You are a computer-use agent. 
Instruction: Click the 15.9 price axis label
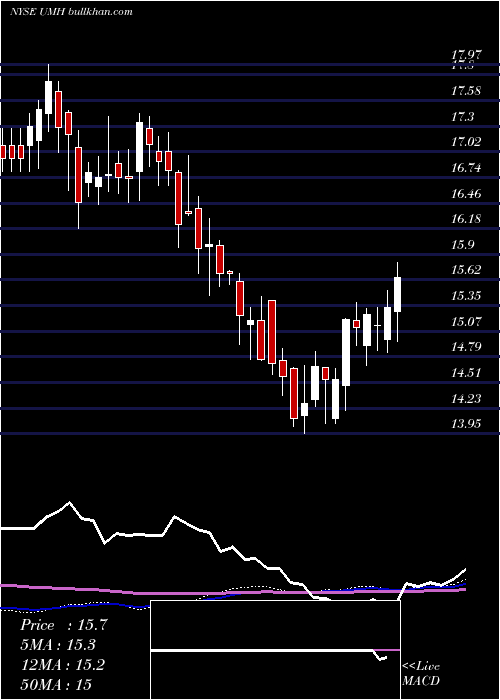(x=462, y=245)
